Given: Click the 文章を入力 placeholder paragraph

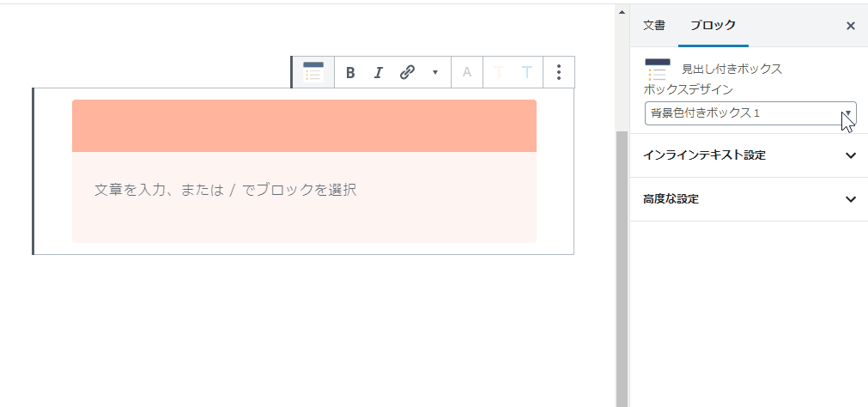Looking at the screenshot, I should [225, 190].
